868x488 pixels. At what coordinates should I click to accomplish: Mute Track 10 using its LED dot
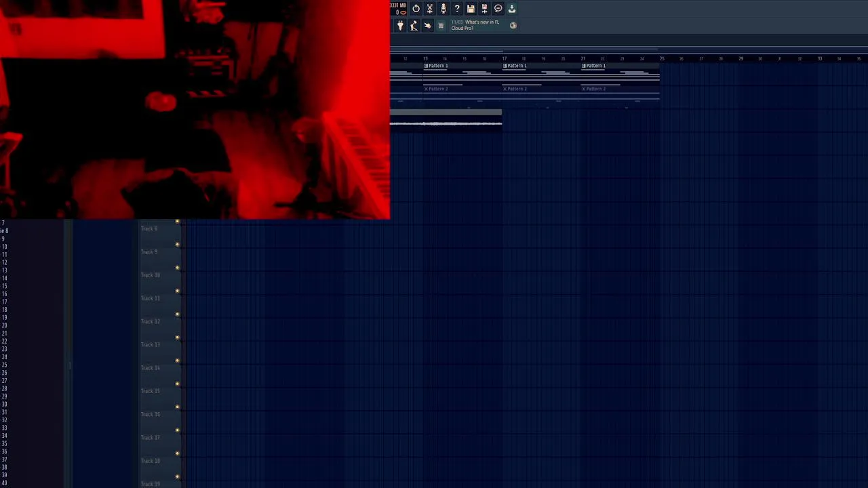tap(178, 291)
